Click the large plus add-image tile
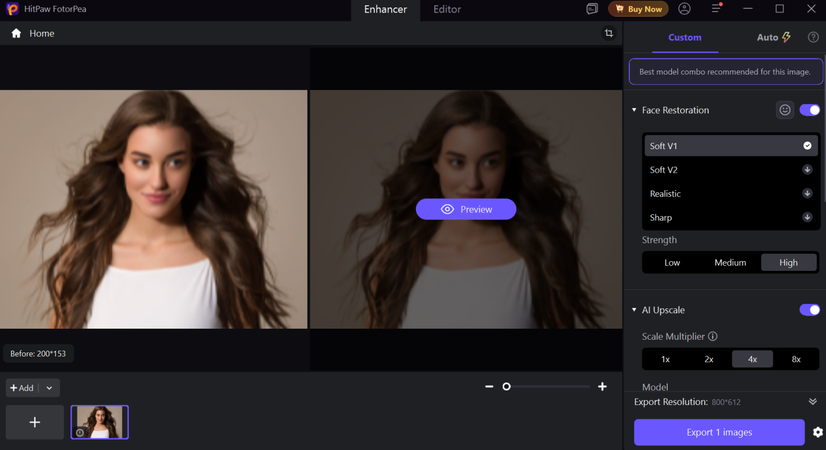Screen dimensions: 826x450 (35, 422)
